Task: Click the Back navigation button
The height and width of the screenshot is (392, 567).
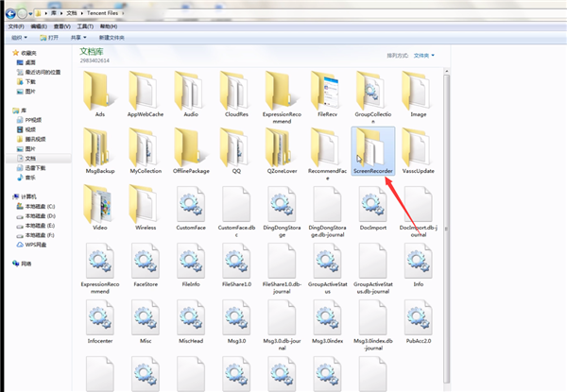Action: (10, 14)
